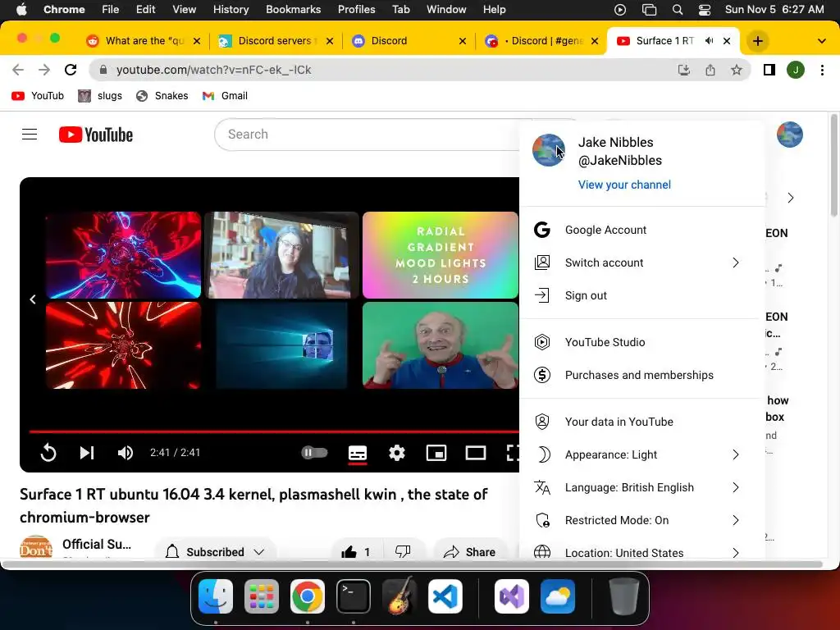Viewport: 840px width, 630px height.
Task: Reload the page
Action: [71, 70]
